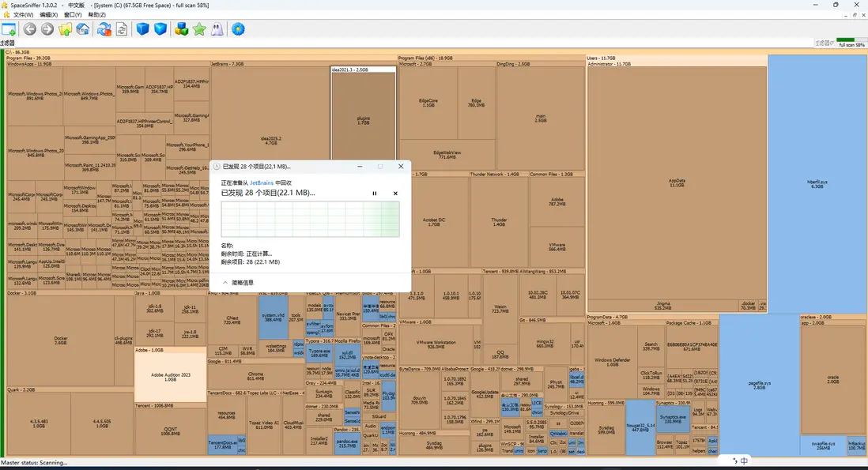Select the pagefile.sys 2.8GB block
Screen dimensions: 868x470
[760, 385]
